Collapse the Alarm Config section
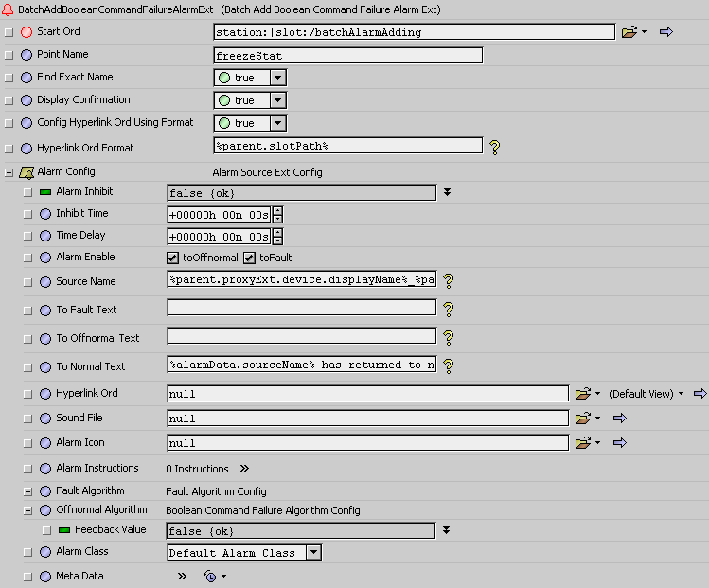 pos(9,172)
